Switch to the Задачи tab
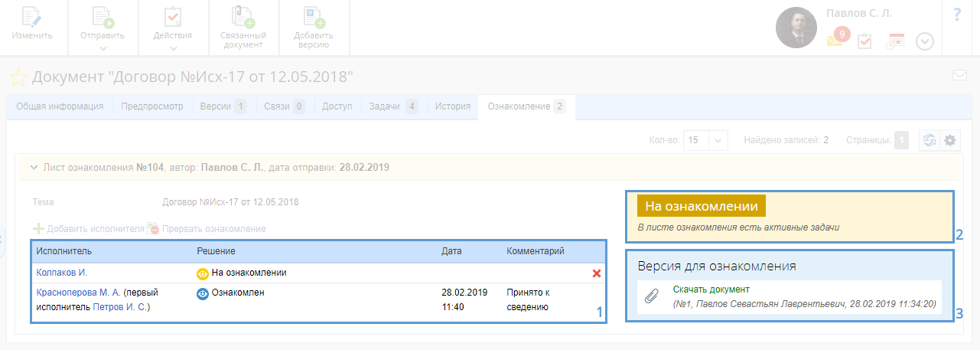This screenshot has height=350, width=980. coord(393,106)
